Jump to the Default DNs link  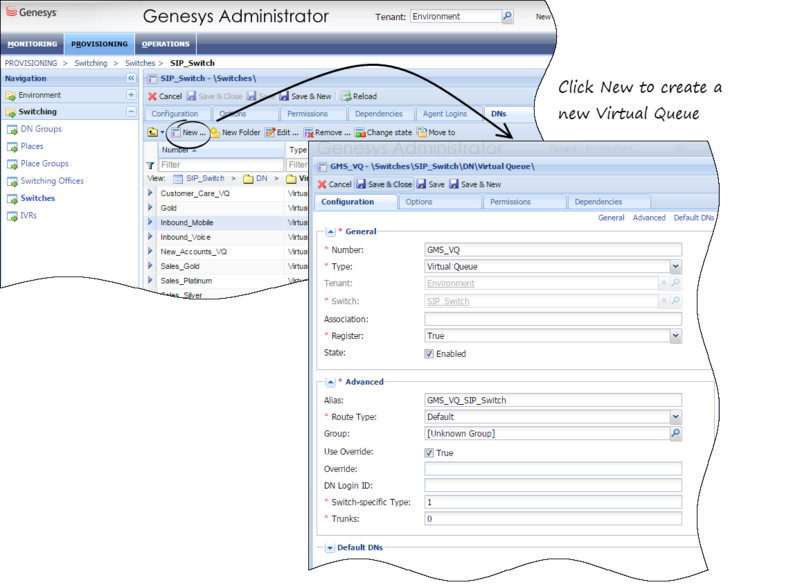[694, 218]
